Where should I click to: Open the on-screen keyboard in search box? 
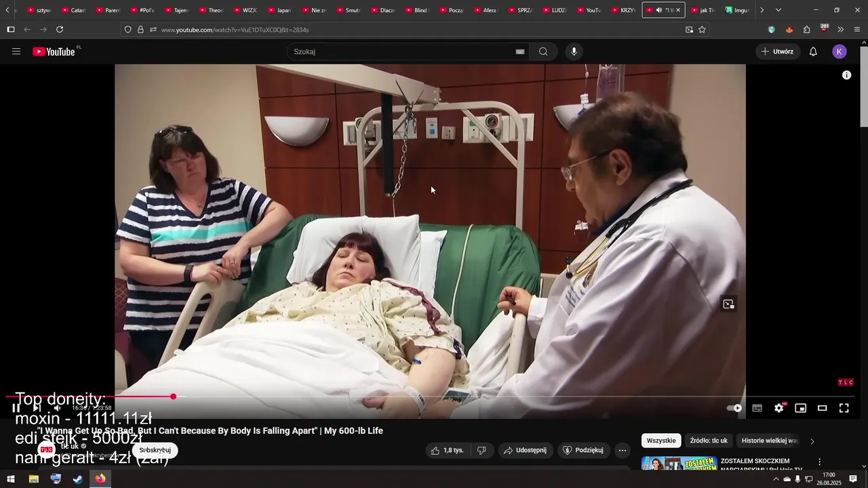click(520, 52)
